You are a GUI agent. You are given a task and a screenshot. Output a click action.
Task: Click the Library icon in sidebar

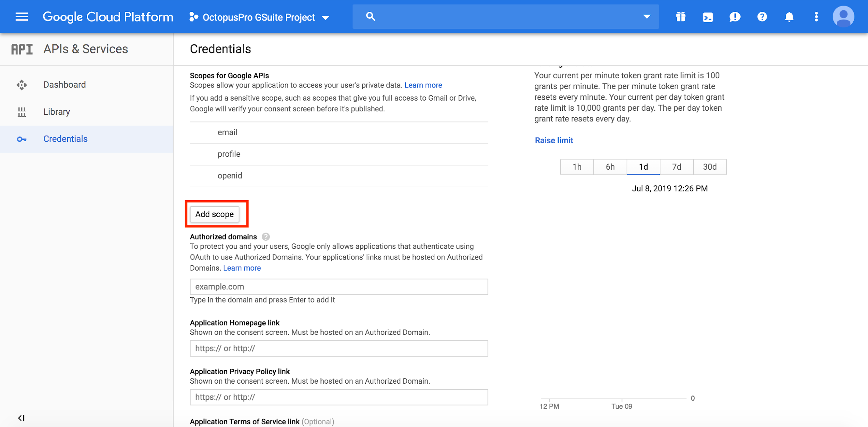[22, 112]
